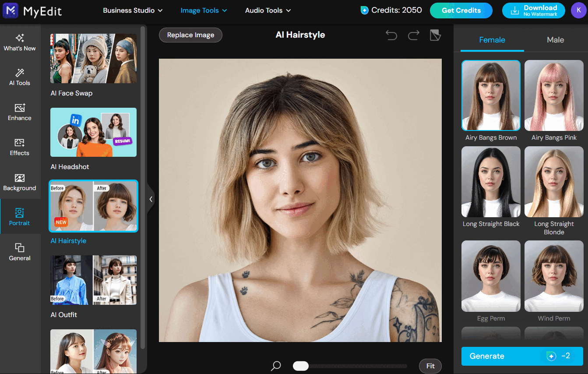Redo the last action

(x=413, y=35)
